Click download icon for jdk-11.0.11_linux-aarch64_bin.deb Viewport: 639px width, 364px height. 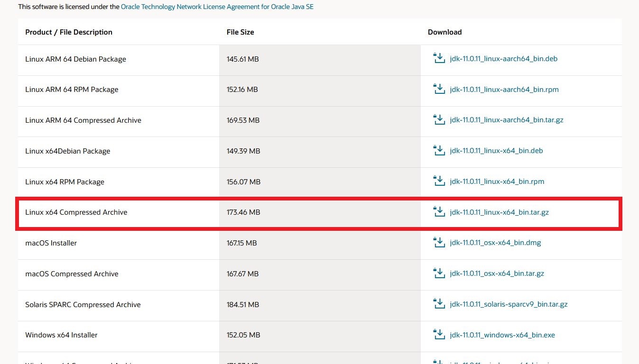[x=439, y=58]
